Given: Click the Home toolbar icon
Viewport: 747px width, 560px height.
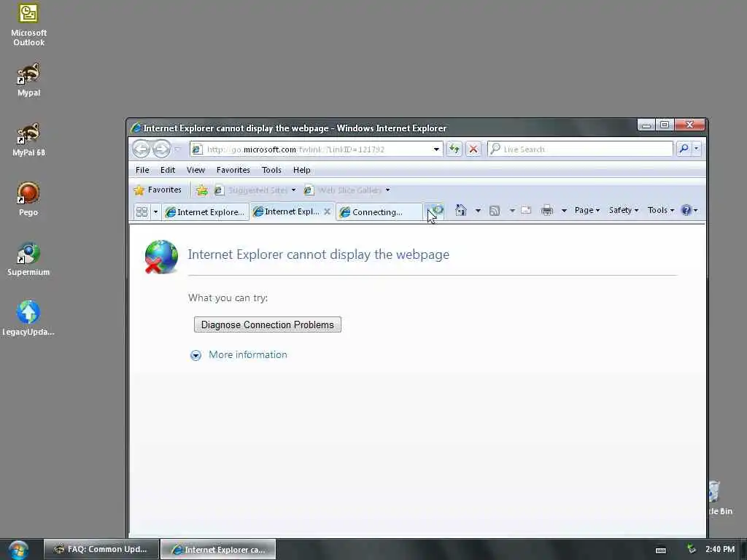Looking at the screenshot, I should [x=461, y=210].
